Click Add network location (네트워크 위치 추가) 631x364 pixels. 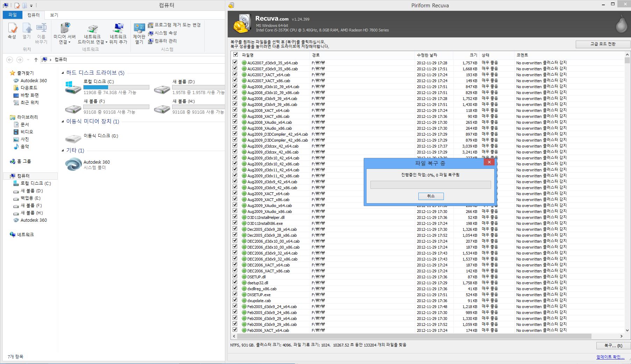pos(118,33)
